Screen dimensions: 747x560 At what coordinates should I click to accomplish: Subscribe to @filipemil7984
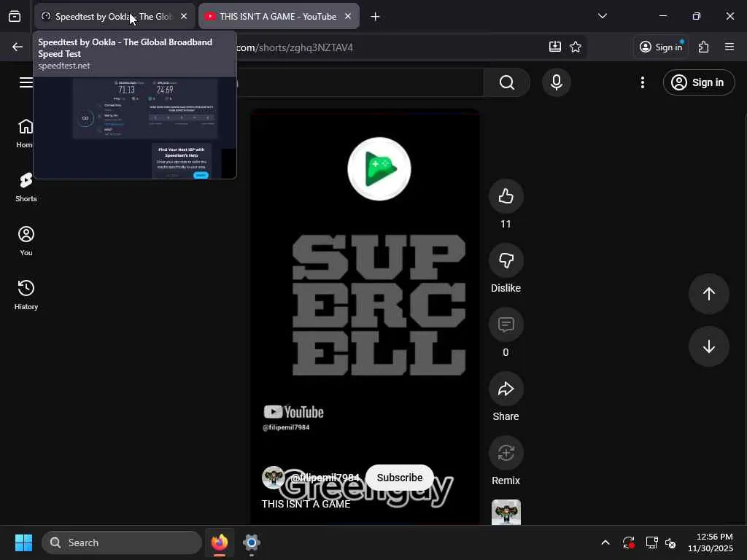click(399, 478)
